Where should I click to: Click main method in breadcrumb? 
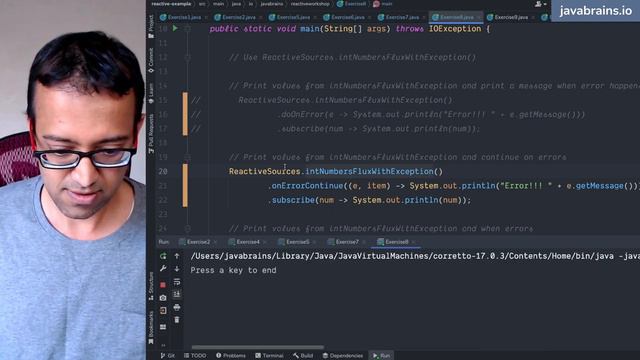pyautogui.click(x=383, y=4)
